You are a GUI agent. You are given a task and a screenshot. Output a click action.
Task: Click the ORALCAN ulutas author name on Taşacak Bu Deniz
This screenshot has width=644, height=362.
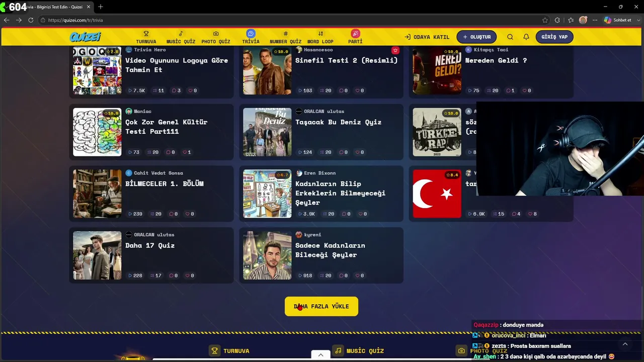324,112
